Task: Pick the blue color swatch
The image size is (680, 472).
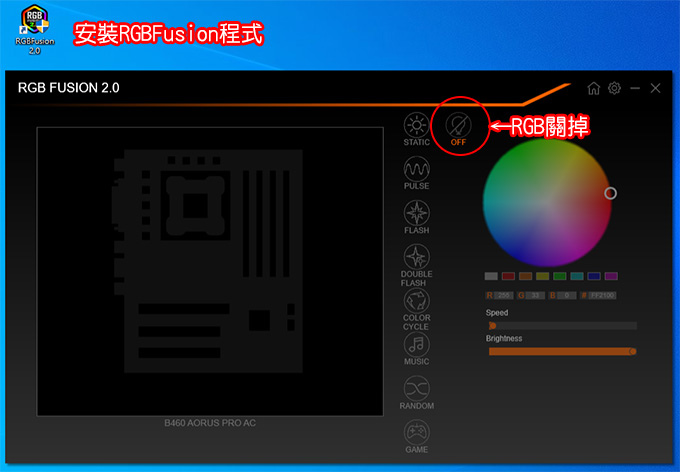Action: 594,276
